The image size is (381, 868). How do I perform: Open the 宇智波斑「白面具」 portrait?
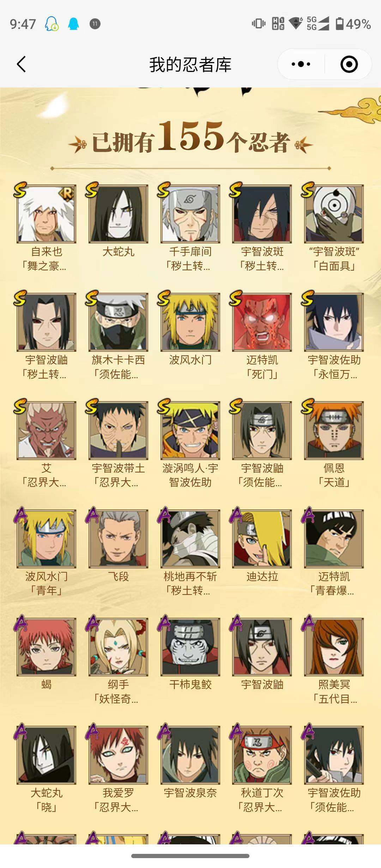[334, 214]
